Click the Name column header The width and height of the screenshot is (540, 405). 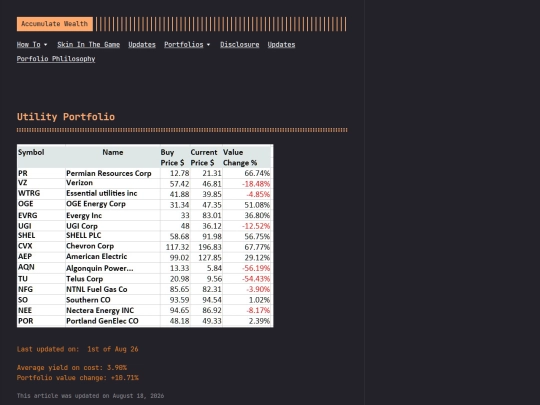[x=113, y=152]
